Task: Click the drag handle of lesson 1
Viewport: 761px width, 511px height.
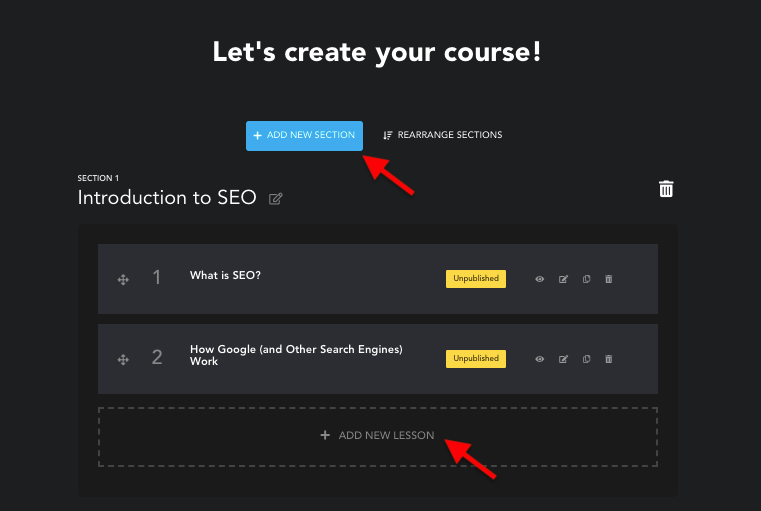Action: 123,280
